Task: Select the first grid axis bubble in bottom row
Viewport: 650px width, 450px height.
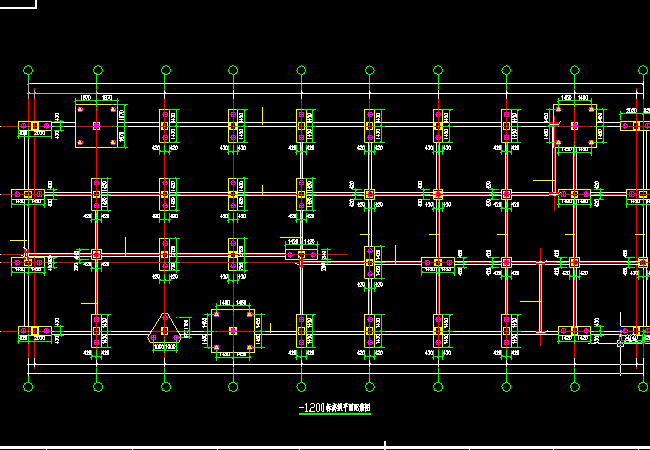Action: pos(29,387)
